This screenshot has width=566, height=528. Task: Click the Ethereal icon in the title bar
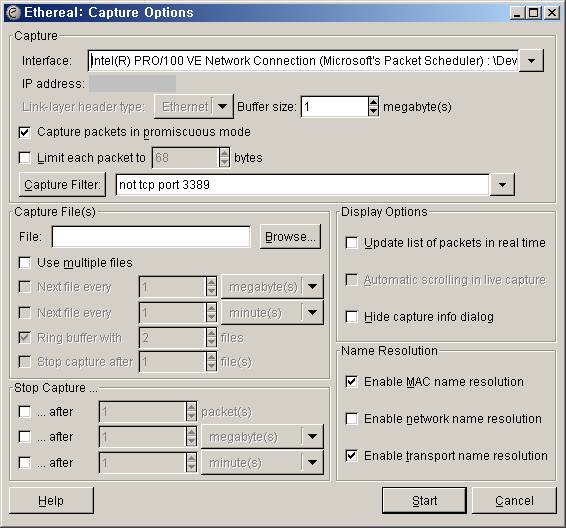coord(13,13)
